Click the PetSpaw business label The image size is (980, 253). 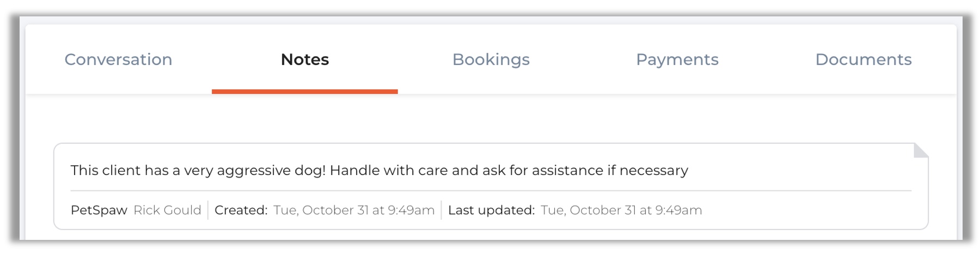(99, 210)
